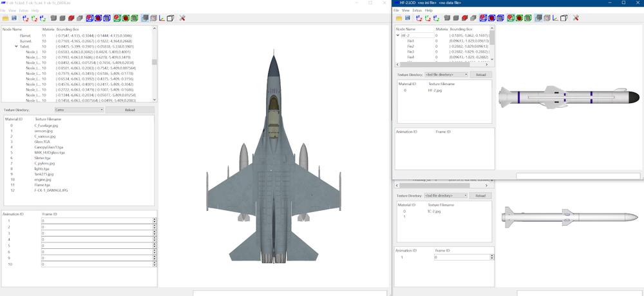Open the Camo texture directory dropdown

[79, 110]
